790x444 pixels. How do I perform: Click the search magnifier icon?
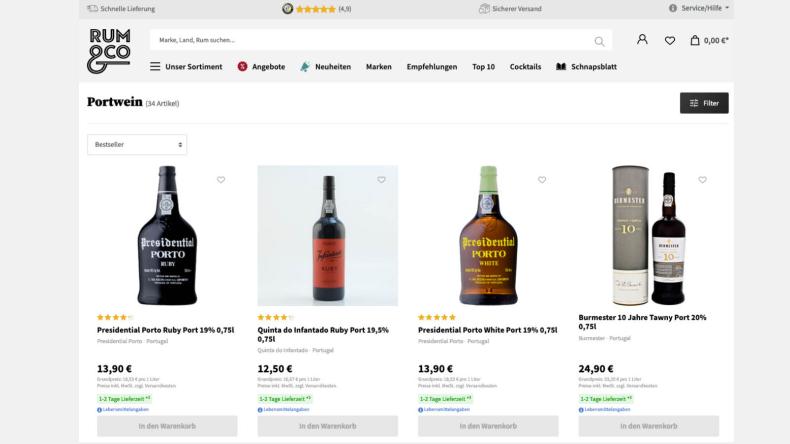click(x=599, y=41)
